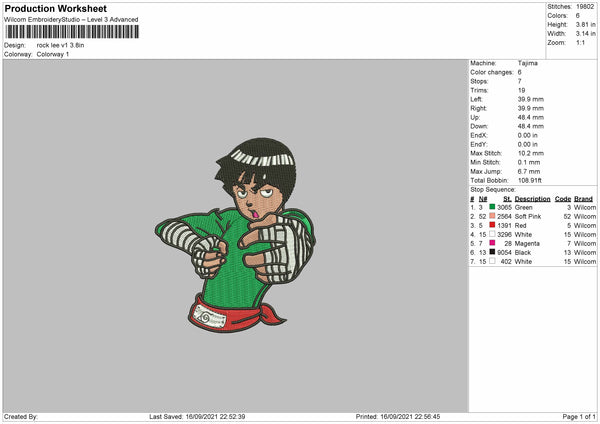Screen dimensions: 600x424
Task: Click the 'Brand' column header
Action: click(583, 199)
